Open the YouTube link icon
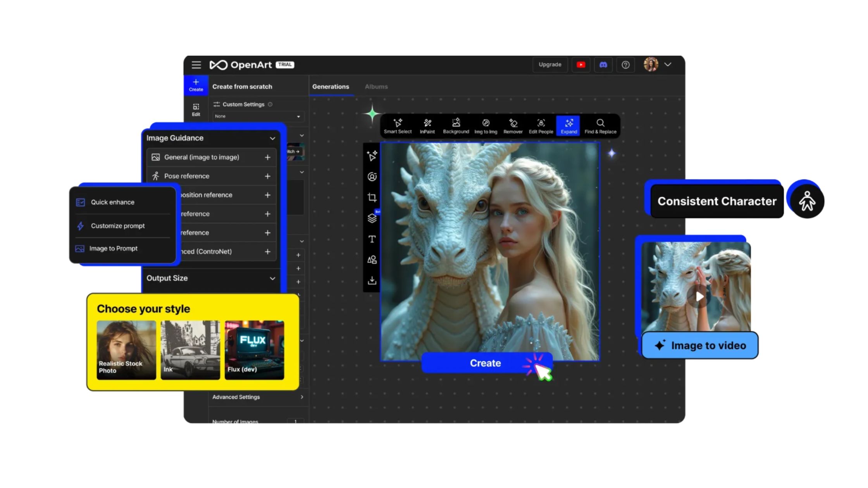This screenshot has width=868, height=488. pos(580,65)
